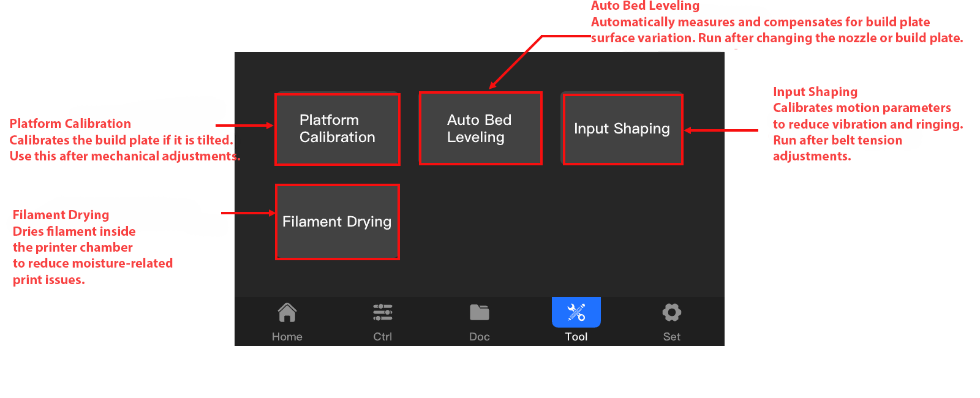Start Auto Bed Leveling
This screenshot has width=980, height=398.
point(480,129)
